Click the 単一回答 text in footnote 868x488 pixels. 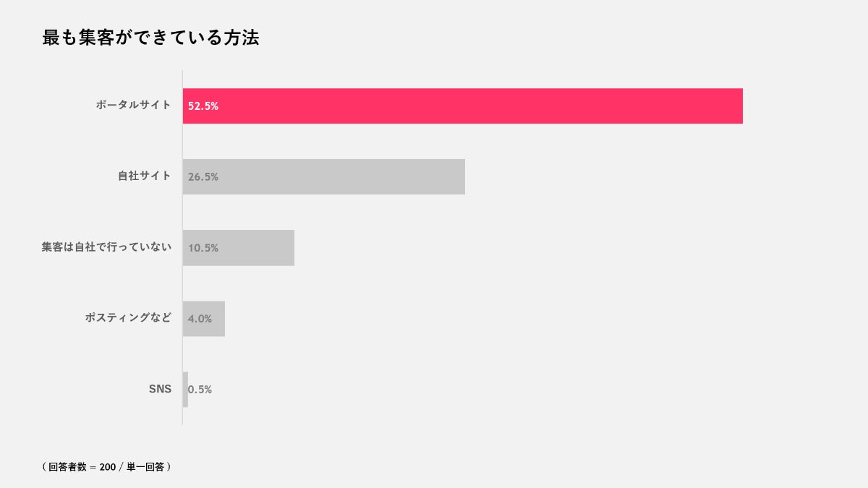click(x=145, y=467)
